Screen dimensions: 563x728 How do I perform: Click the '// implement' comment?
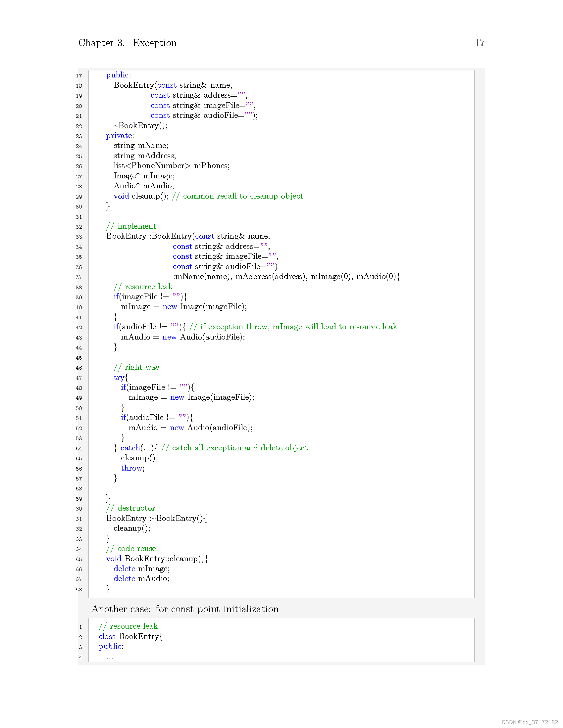point(131,226)
